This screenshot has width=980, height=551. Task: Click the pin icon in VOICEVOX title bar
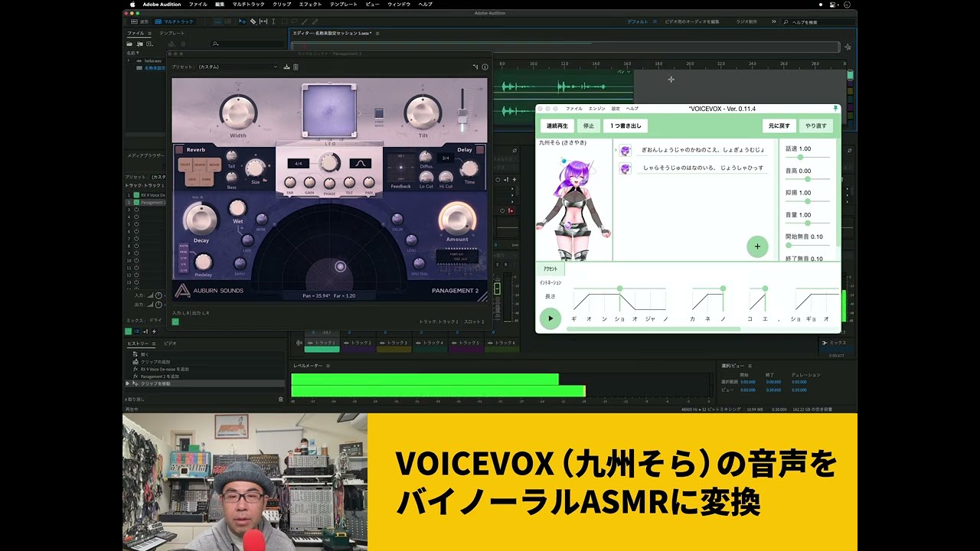[x=835, y=109]
